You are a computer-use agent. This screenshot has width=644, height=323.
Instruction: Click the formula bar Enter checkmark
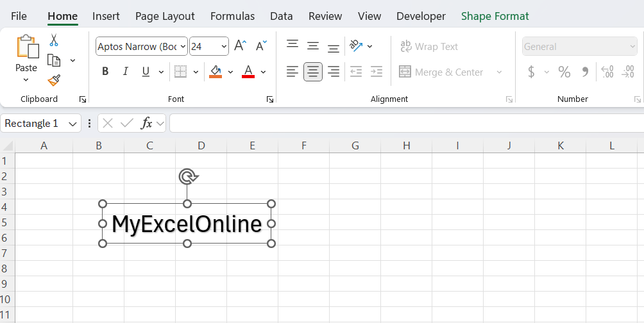coord(127,123)
